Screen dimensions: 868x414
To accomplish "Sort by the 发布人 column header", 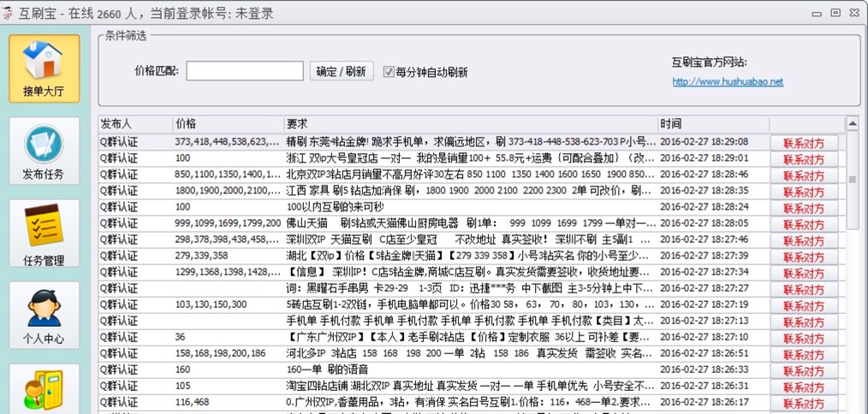I will tap(135, 123).
